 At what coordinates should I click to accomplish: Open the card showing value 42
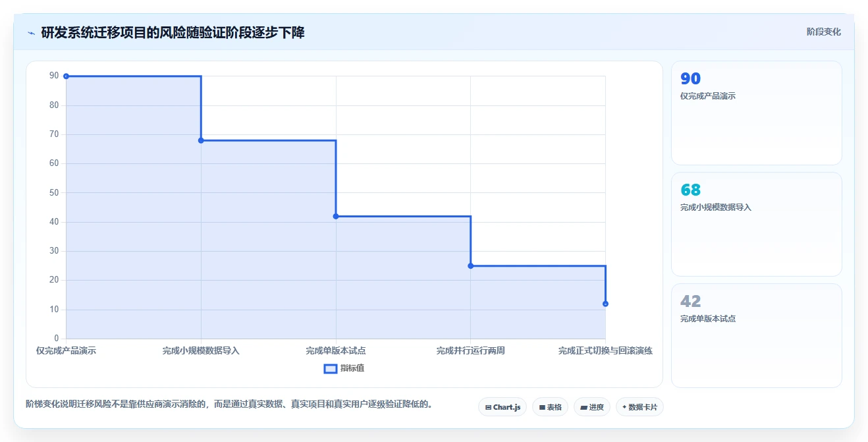(756, 335)
